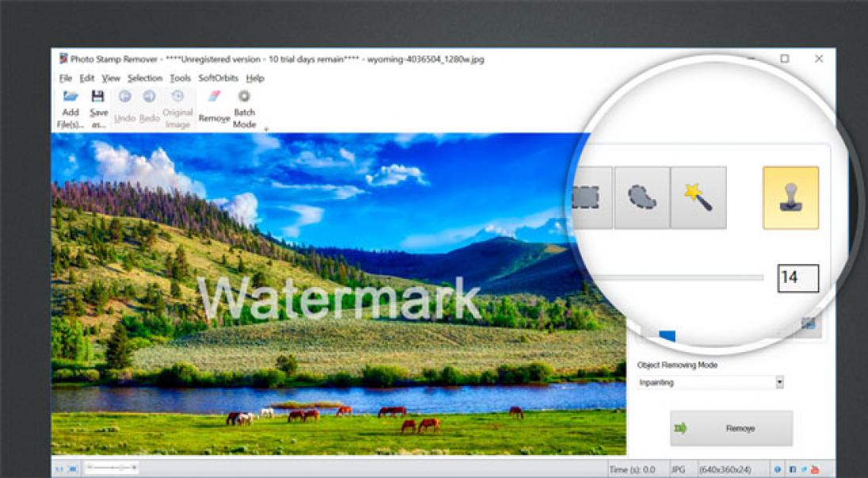Select the free-form lasso selection tool
The width and height of the screenshot is (868, 478).
point(641,197)
